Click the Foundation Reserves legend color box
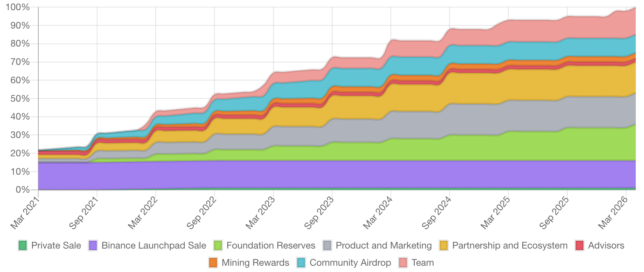Screen dimensions: 644x272 [x=218, y=245]
